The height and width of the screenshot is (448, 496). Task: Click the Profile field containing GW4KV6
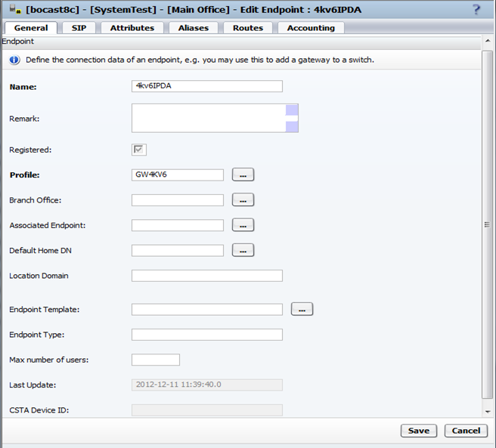tap(178, 175)
